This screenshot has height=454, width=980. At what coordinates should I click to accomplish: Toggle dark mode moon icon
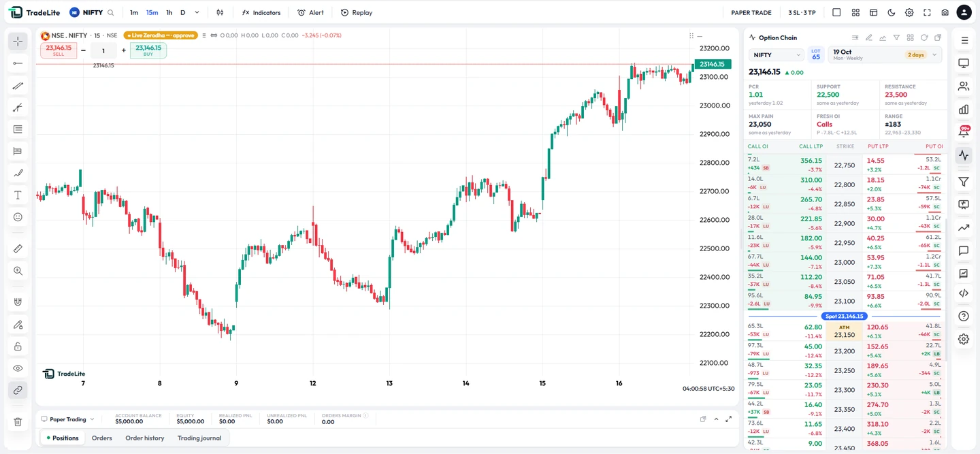[x=892, y=12]
